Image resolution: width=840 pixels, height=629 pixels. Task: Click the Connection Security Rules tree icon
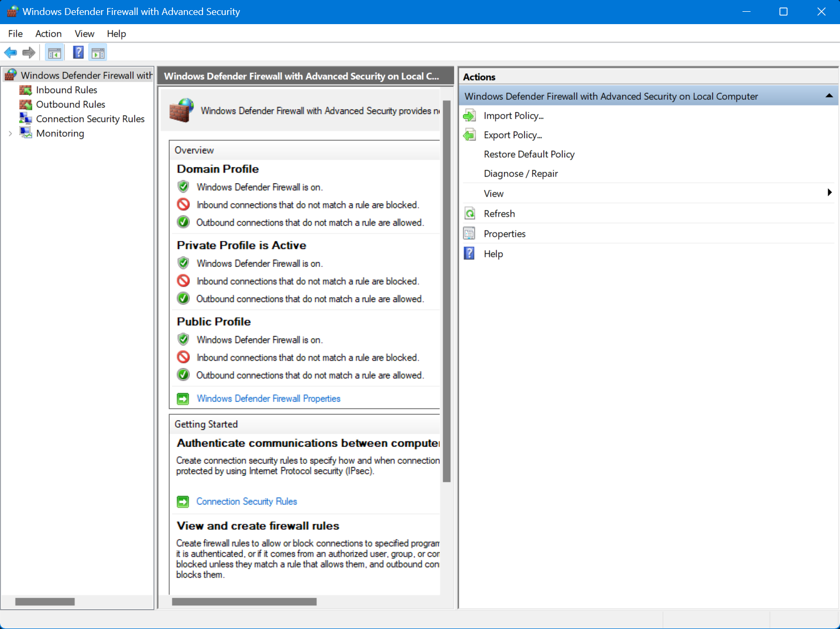click(26, 118)
